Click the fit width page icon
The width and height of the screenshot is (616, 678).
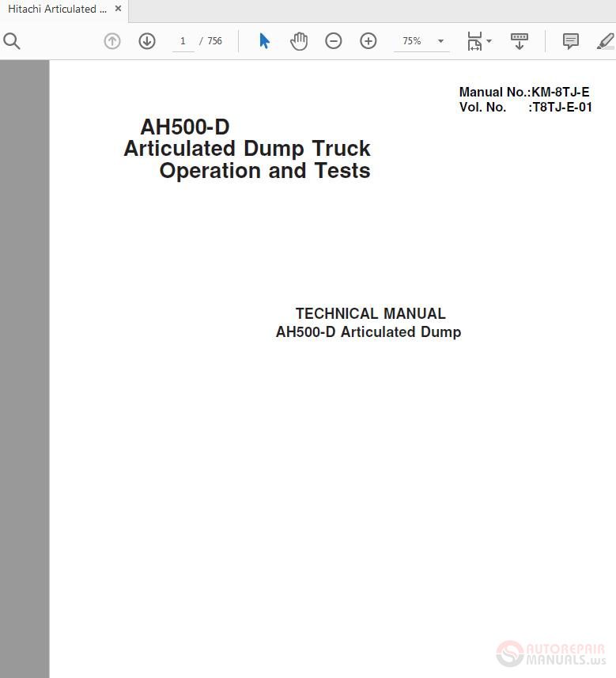click(x=474, y=41)
